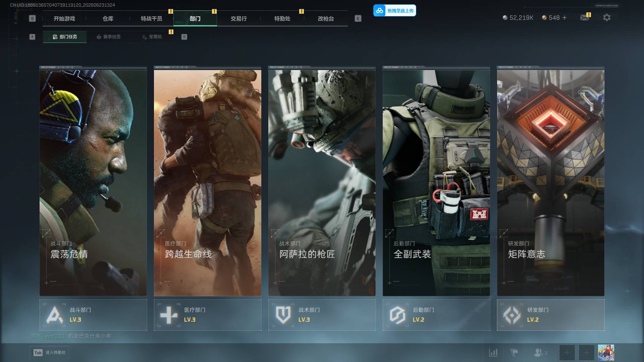Open the settings gear icon
This screenshot has width=644, height=362.
606,17
